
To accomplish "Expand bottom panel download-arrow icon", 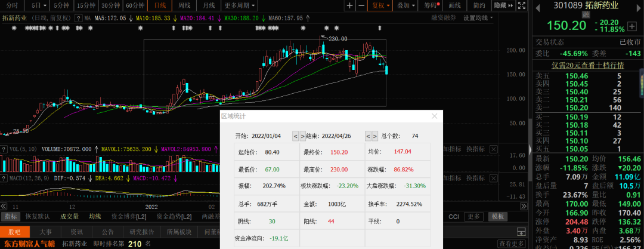I will [x=521, y=232].
